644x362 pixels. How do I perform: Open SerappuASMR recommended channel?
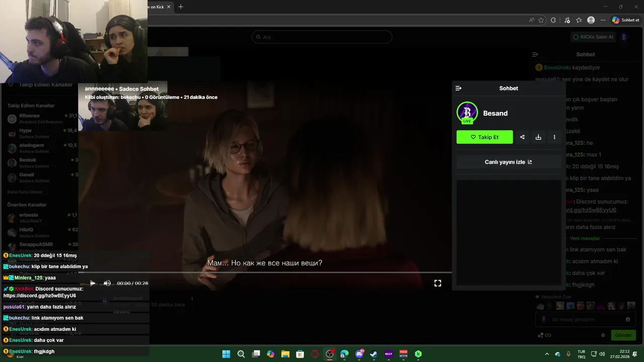tap(42, 247)
